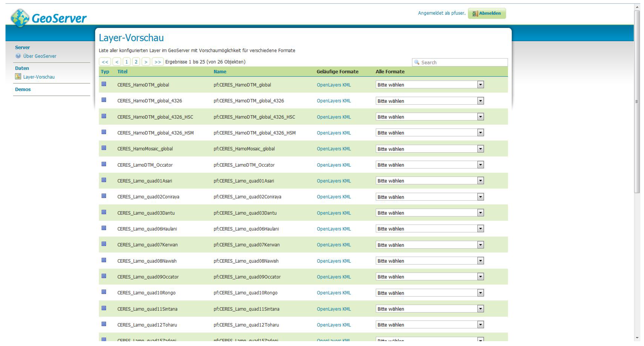The height and width of the screenshot is (346, 644).
Task: Expand Bitte wählen dropdown for CERES_Lamo_quad07Kerwan
Action: (x=480, y=245)
